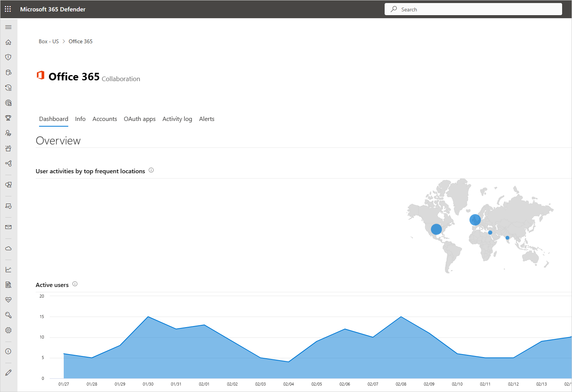Switch to the Accounts tab
This screenshot has width=572, height=392.
pos(105,119)
